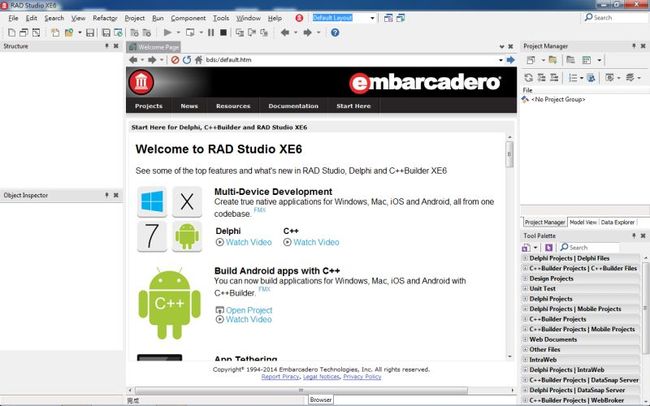Click the Mac OS X tile
650x406 pixels.
pyautogui.click(x=187, y=202)
